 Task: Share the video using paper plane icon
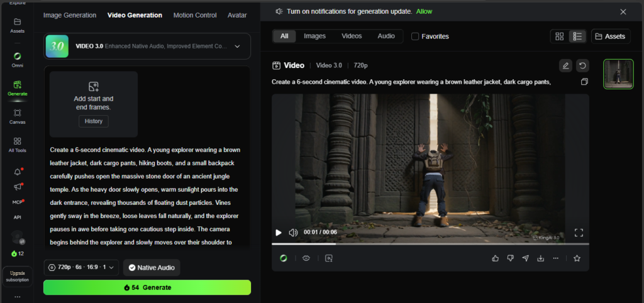525,258
